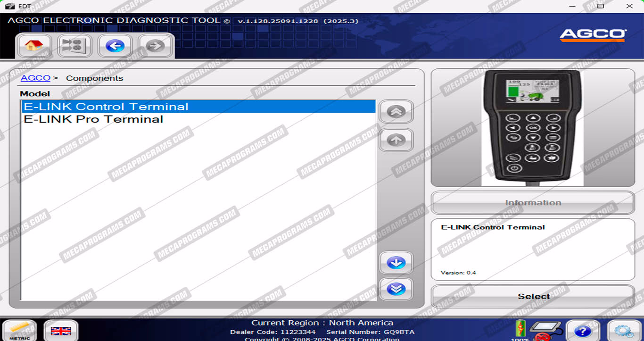Click the E-LINK terminal device image
Screen dimensions: 644x341
pyautogui.click(x=532, y=127)
